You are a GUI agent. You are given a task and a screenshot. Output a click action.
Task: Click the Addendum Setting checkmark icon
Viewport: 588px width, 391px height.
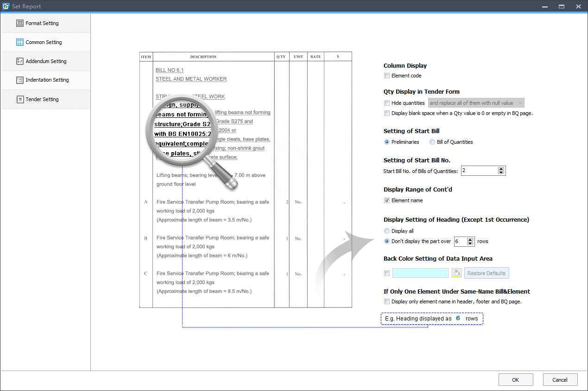19,61
